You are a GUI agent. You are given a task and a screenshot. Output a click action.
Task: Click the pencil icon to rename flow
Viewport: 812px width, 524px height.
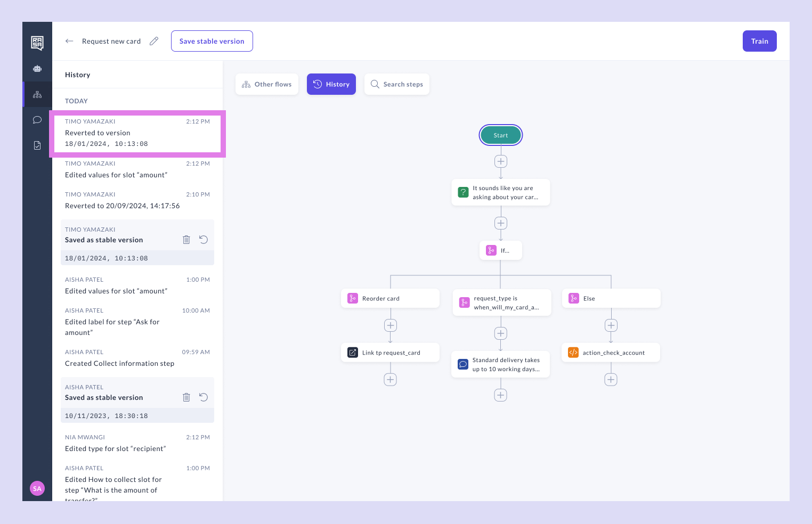[154, 41]
